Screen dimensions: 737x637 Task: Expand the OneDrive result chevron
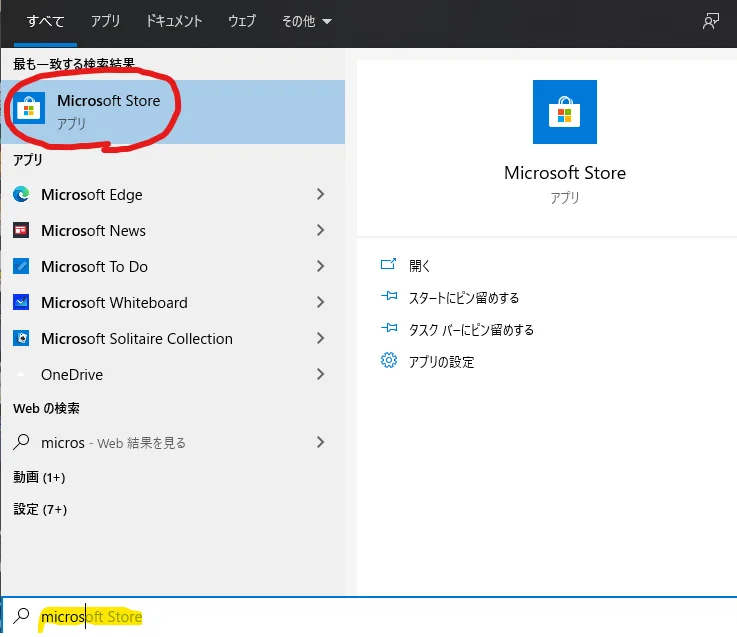320,375
